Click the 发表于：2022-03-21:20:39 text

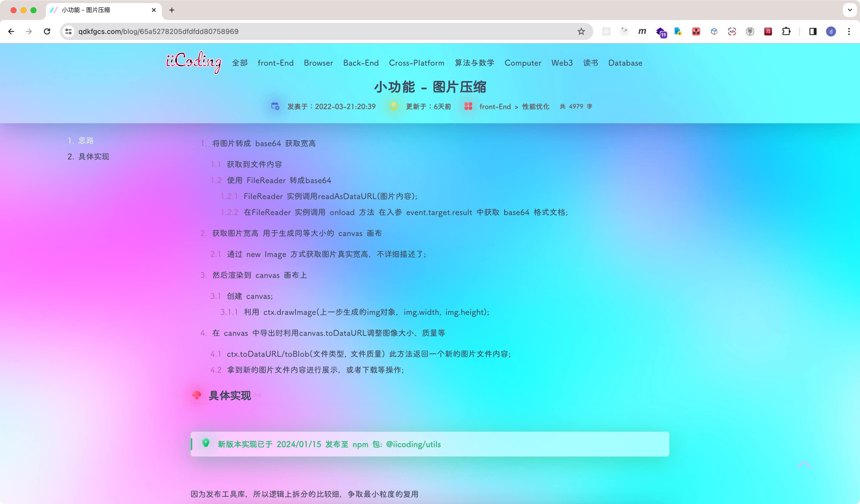pyautogui.click(x=331, y=107)
